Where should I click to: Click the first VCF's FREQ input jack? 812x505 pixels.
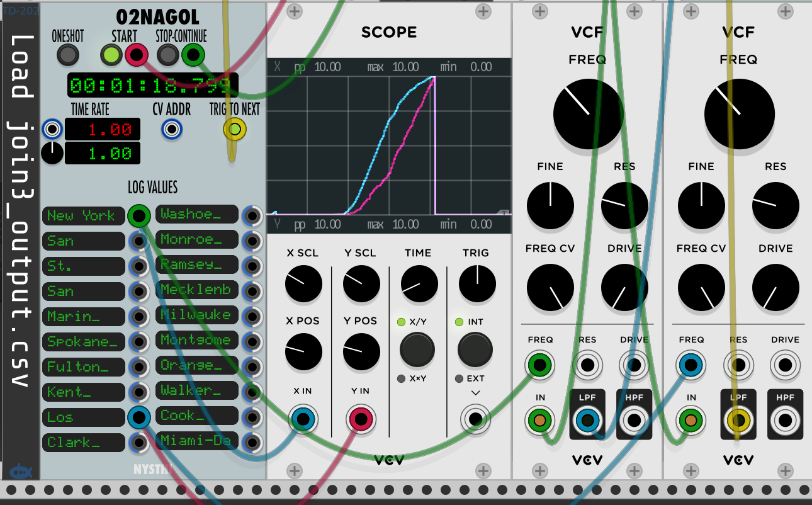540,365
